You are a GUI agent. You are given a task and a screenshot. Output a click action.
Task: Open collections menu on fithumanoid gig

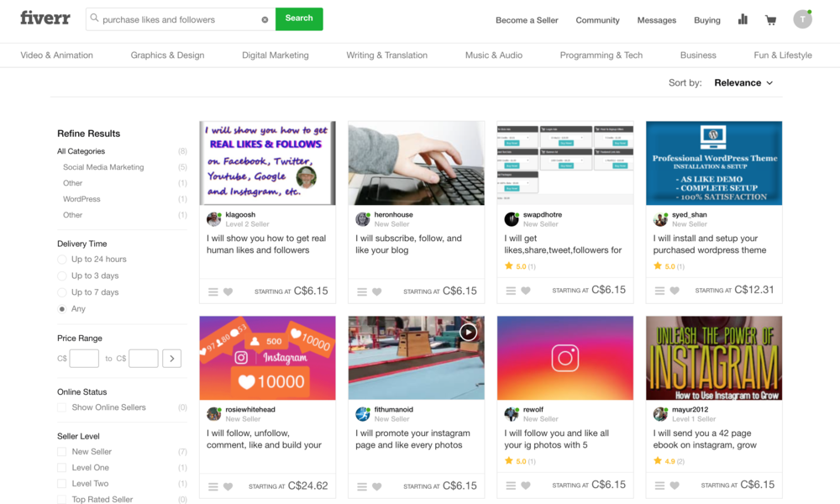pos(362,487)
